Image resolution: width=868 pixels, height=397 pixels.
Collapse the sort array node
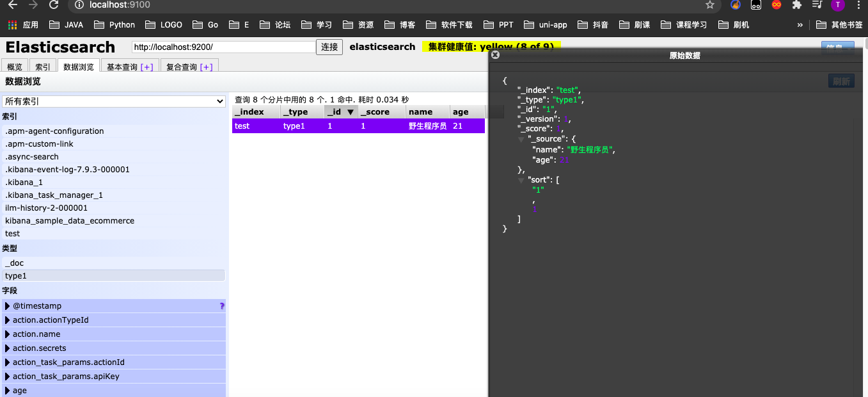(x=521, y=180)
